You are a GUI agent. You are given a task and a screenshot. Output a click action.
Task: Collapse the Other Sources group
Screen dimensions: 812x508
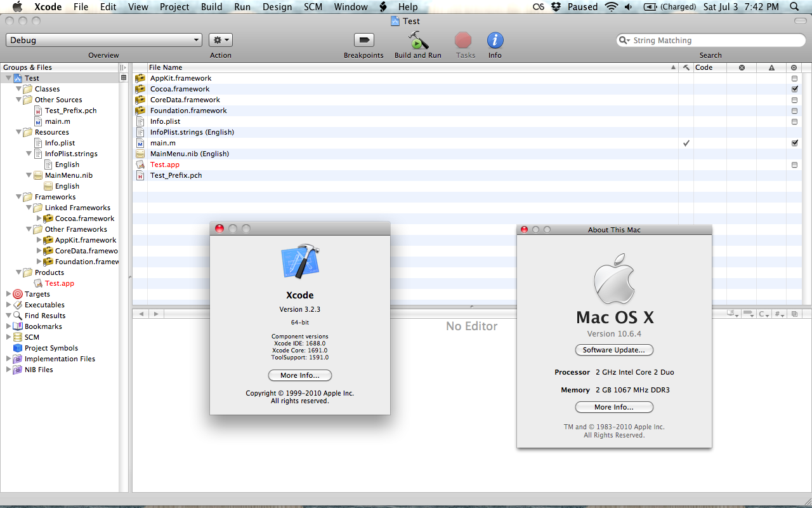[18, 100]
